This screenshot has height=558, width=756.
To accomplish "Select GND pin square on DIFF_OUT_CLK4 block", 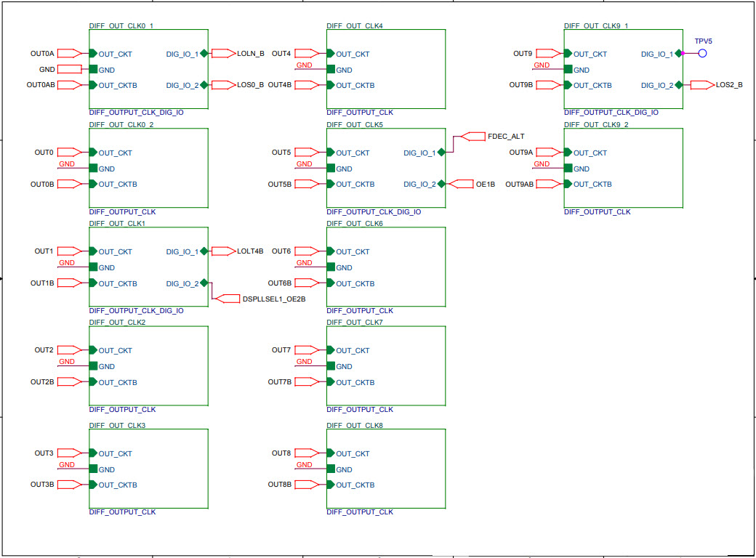I will pyautogui.click(x=331, y=70).
